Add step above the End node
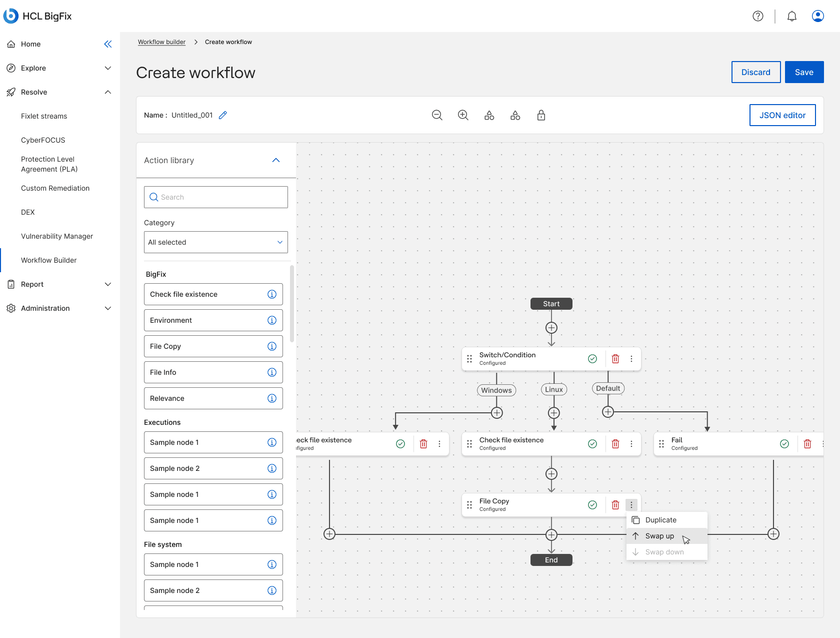 551,535
